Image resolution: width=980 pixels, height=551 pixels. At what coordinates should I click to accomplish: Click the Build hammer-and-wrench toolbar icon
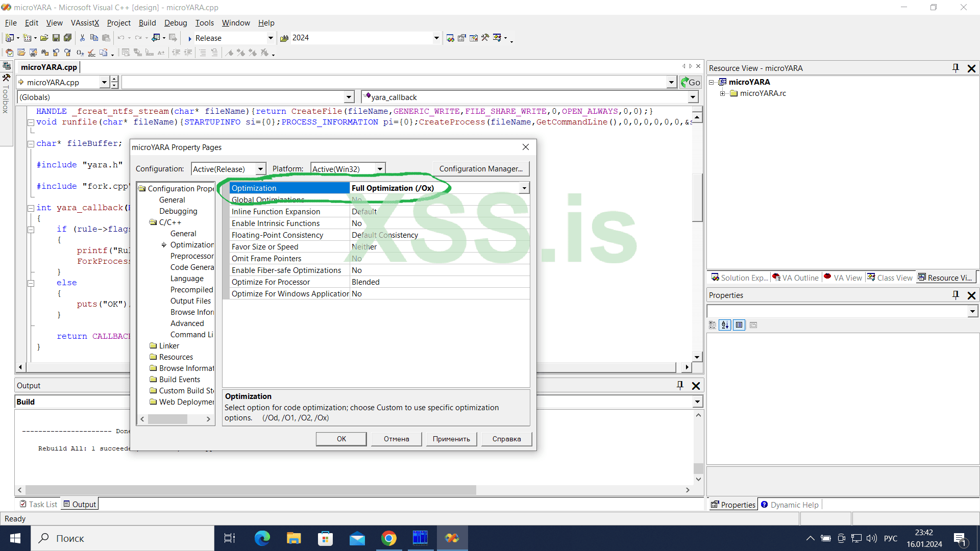click(485, 37)
